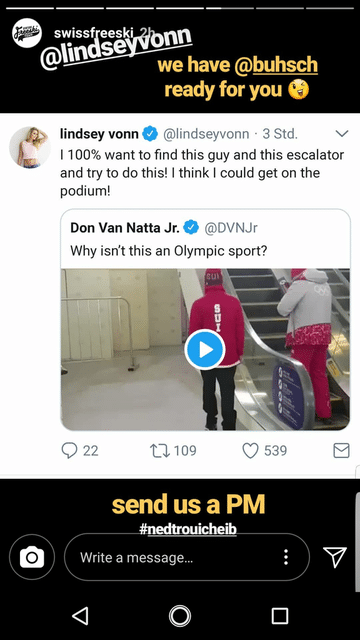Like the tweet with heart icon

click(x=251, y=451)
